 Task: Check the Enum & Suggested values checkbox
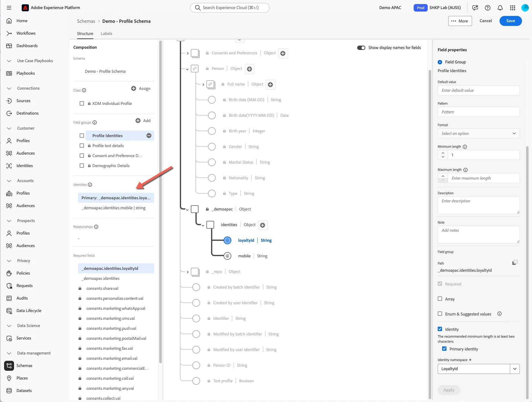[440, 314]
